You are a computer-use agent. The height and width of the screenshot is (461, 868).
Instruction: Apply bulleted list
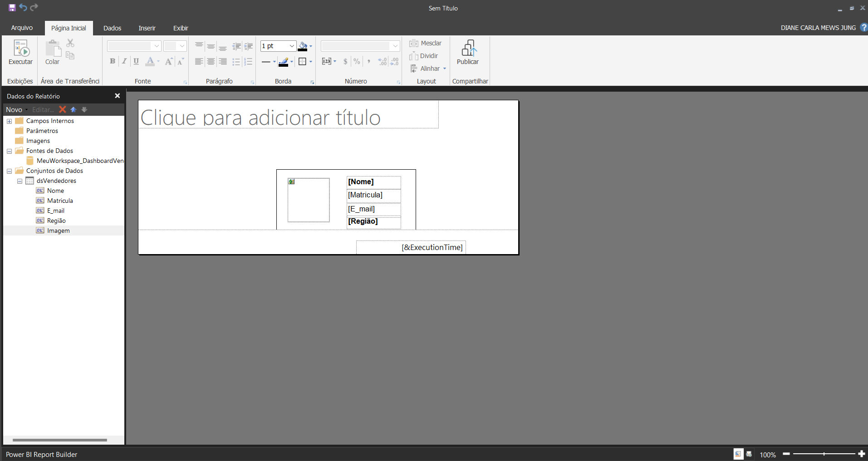click(236, 61)
